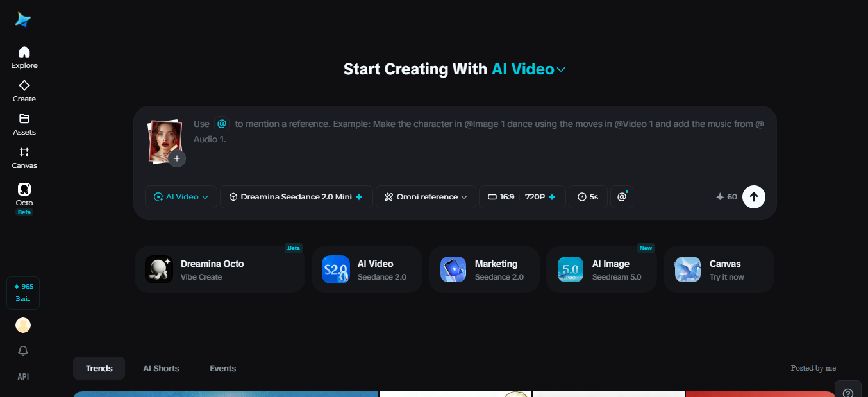Click the S2.0 AI Video card icon
The image size is (868, 397).
[x=335, y=269]
